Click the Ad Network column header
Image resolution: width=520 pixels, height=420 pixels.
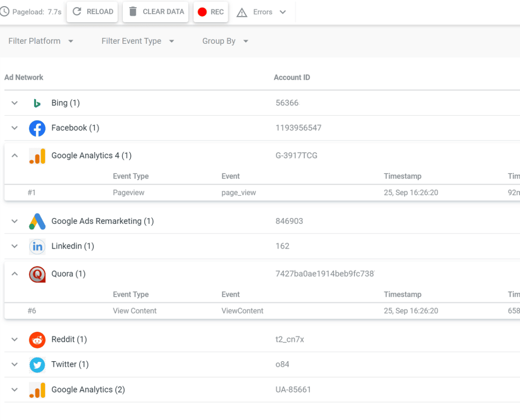[24, 78]
